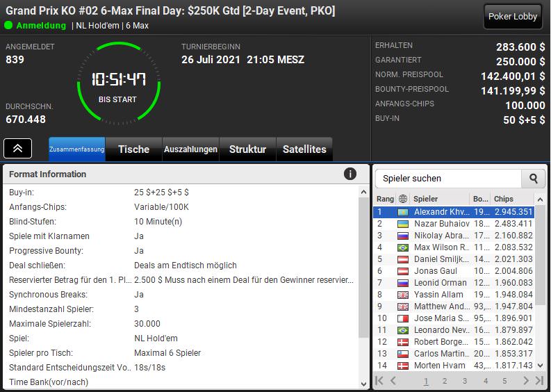Collapse header with double-chevron up icon
The width and height of the screenshot is (551, 392).
click(17, 148)
